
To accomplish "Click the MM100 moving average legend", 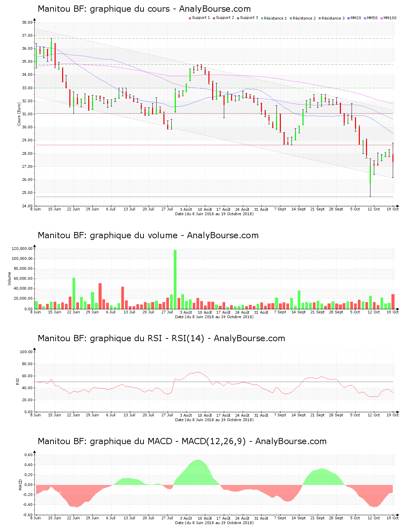I will [x=388, y=18].
